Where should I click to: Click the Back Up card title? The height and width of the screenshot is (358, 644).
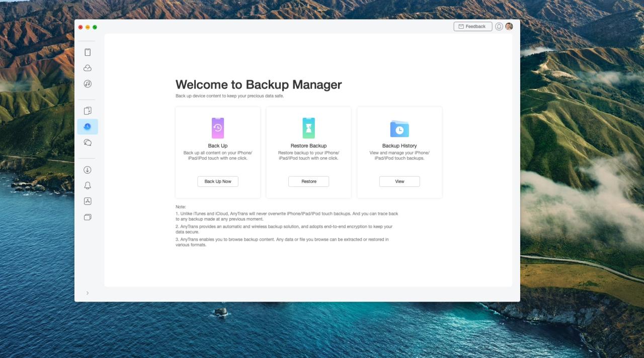tap(218, 146)
